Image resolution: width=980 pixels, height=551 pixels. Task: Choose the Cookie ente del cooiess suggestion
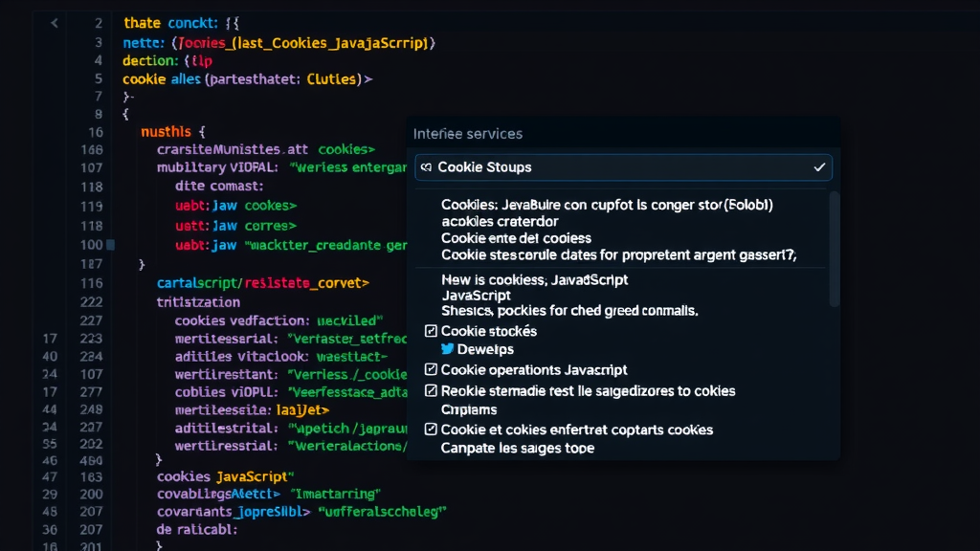[517, 237]
